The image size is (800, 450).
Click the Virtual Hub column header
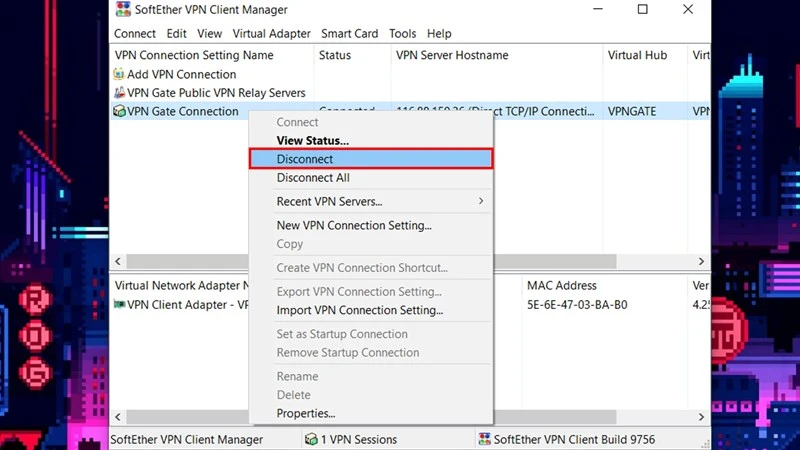pyautogui.click(x=638, y=56)
